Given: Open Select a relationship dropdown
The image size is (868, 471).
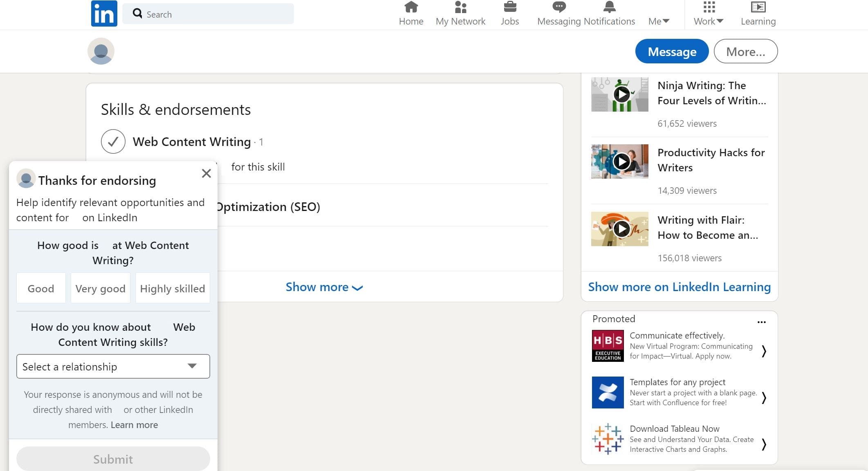Looking at the screenshot, I should pyautogui.click(x=113, y=366).
